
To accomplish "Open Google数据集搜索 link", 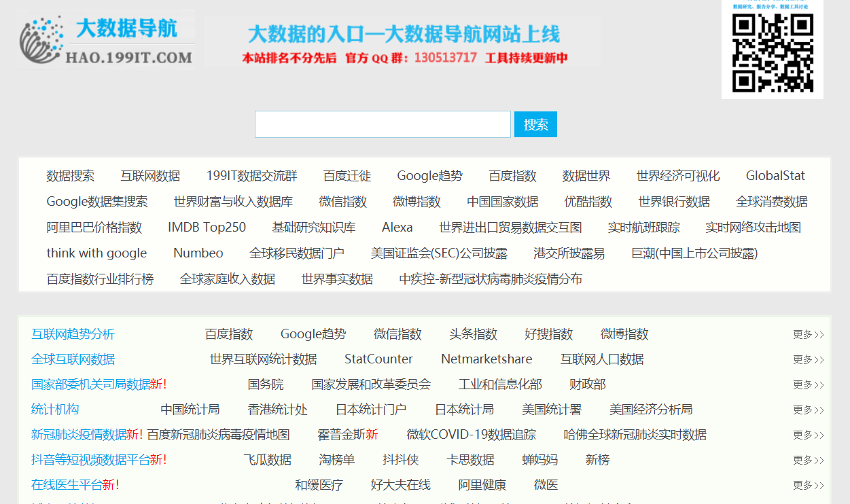I will 97,202.
